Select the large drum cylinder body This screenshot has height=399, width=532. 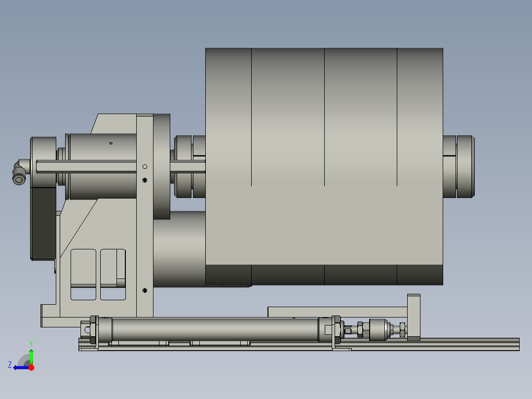click(x=324, y=166)
